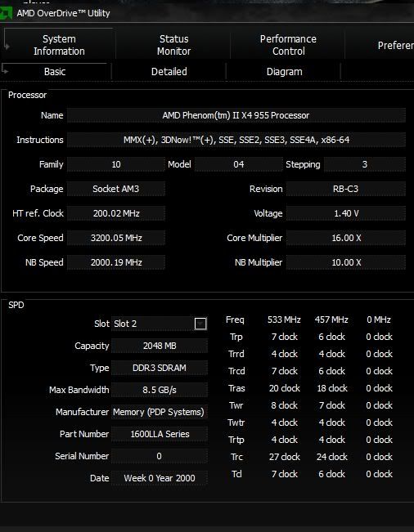The height and width of the screenshot is (532, 414).
Task: Click the SPD group label
Action: coord(16,305)
